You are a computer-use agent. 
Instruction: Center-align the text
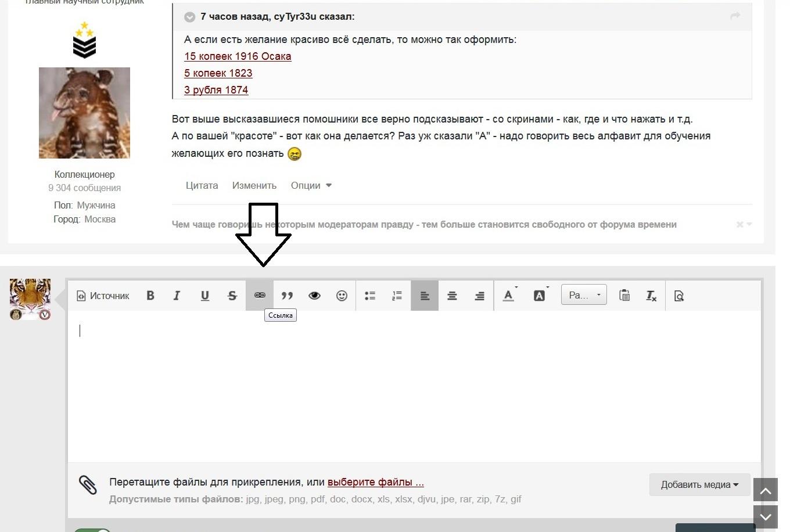[452, 296]
